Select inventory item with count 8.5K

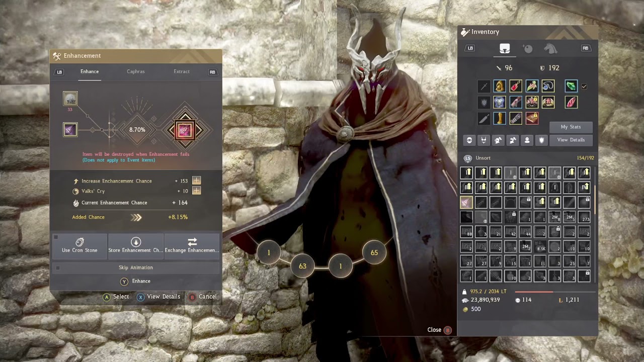(540, 247)
